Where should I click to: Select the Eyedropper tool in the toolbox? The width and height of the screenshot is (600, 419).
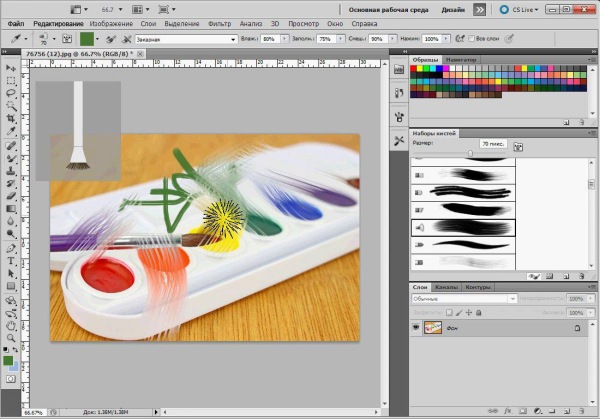(x=10, y=130)
